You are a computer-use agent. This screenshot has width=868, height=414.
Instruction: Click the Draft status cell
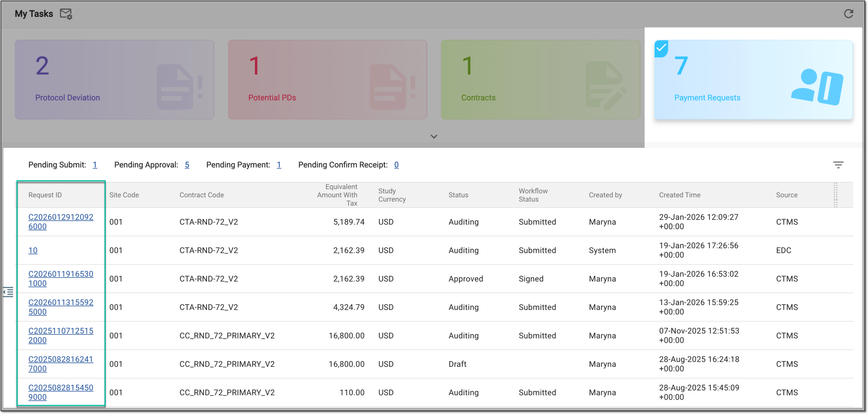(x=457, y=364)
